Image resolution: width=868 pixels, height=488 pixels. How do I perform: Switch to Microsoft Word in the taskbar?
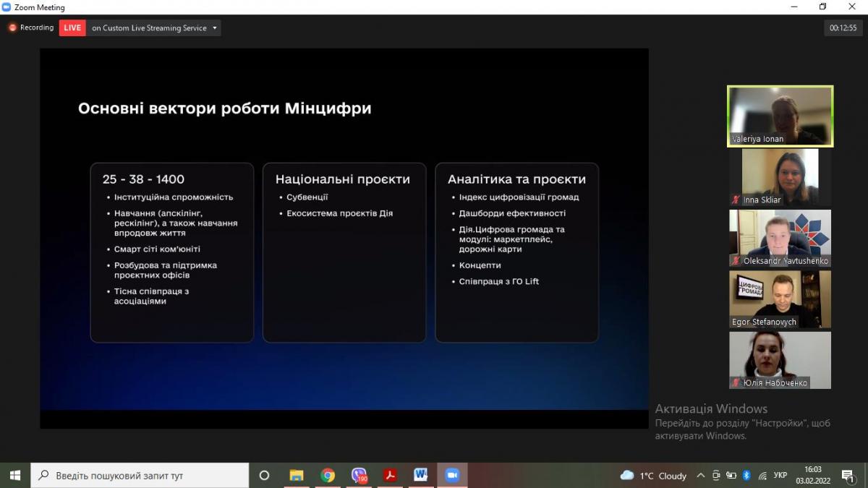[421, 475]
